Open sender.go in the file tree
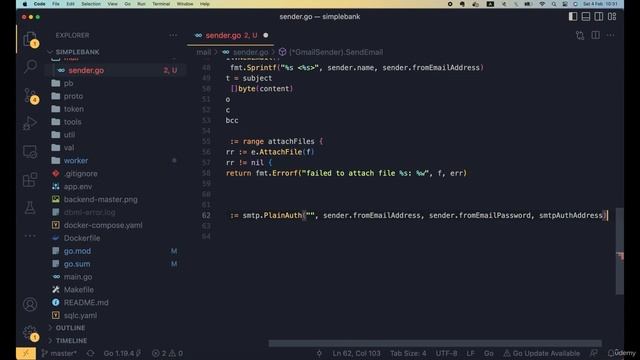 pyautogui.click(x=86, y=70)
